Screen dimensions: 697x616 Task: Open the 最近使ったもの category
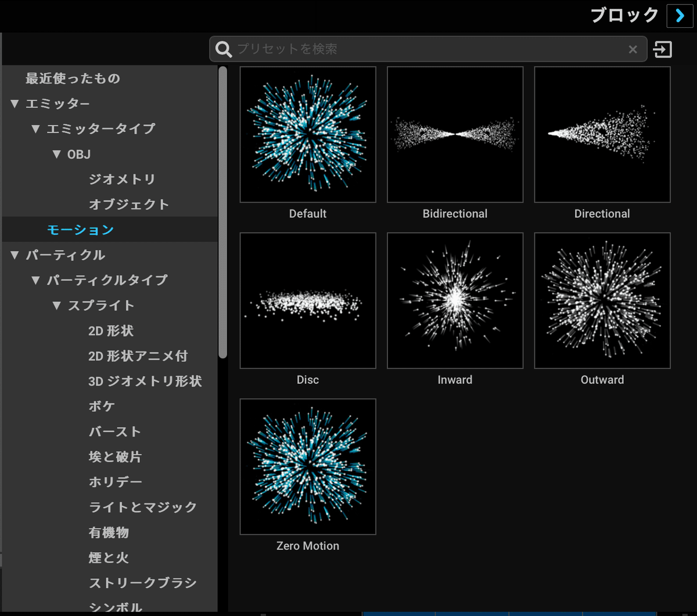tap(71, 78)
